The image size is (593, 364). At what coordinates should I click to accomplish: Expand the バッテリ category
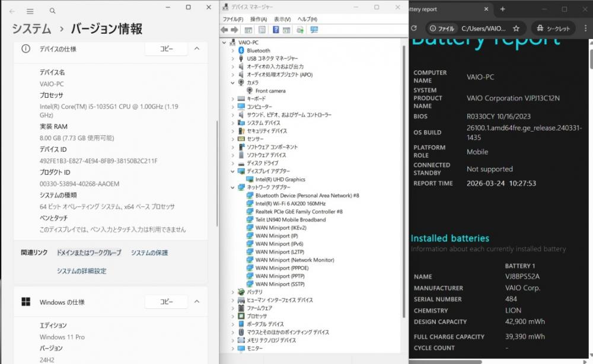(x=233, y=292)
